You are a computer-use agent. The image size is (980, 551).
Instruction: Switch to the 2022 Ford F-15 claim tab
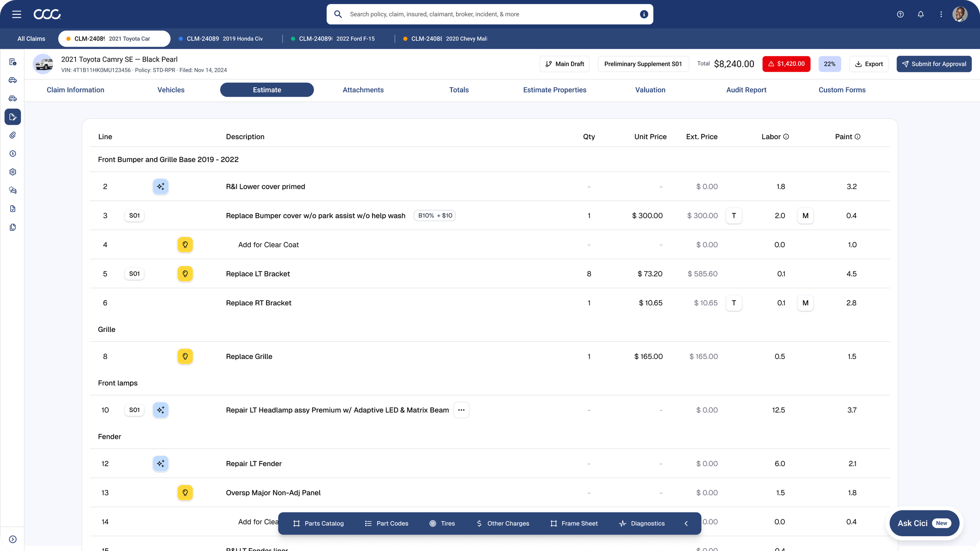click(x=338, y=39)
